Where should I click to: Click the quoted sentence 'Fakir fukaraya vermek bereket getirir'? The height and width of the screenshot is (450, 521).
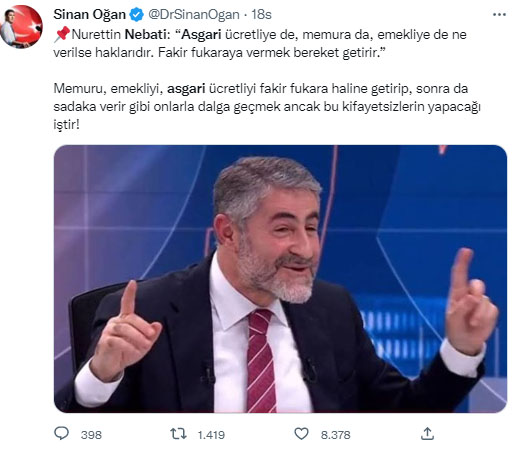[269, 53]
